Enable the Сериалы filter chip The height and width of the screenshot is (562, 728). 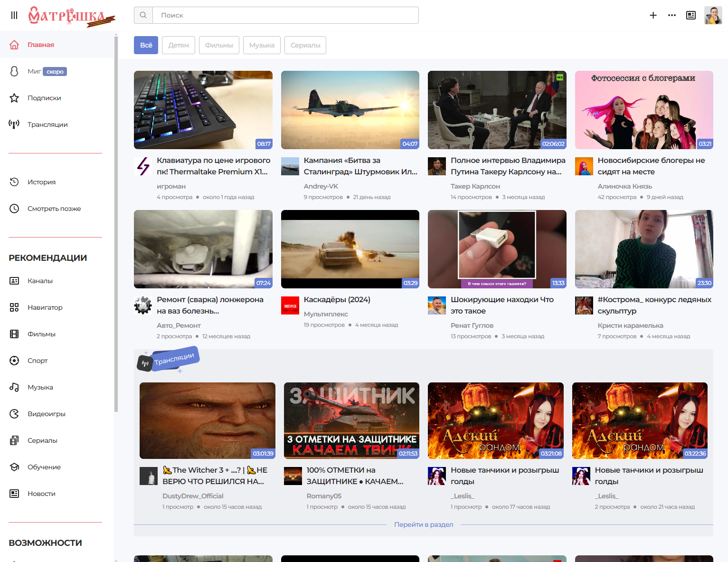305,45
